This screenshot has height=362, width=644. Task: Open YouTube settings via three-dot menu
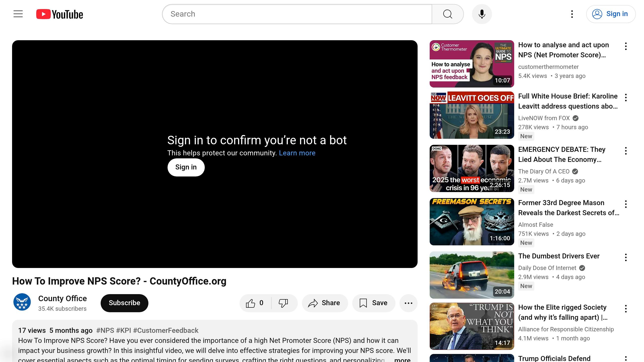(572, 14)
